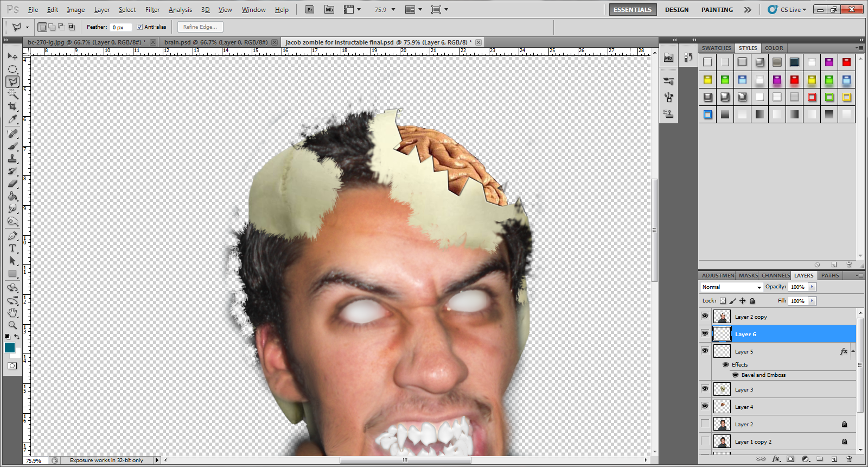Open the Opacity slider arrow

pyautogui.click(x=812, y=287)
